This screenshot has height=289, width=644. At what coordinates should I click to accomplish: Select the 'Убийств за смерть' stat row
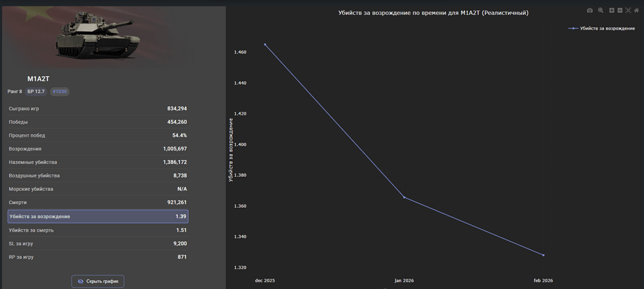point(98,230)
